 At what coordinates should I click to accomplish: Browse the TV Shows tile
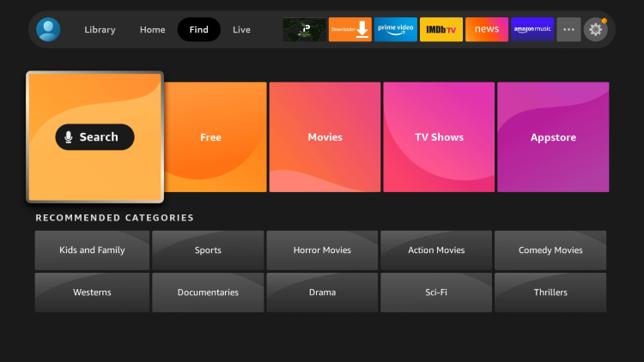(x=439, y=137)
